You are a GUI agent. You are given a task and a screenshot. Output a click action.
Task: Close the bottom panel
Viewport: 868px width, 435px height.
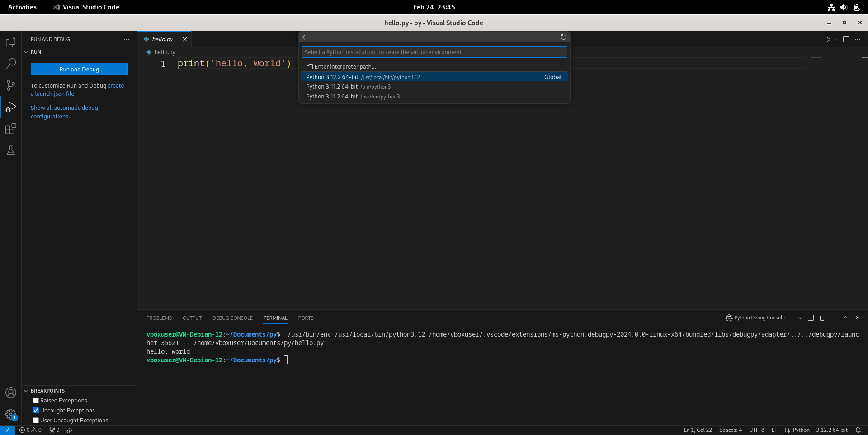tap(858, 318)
